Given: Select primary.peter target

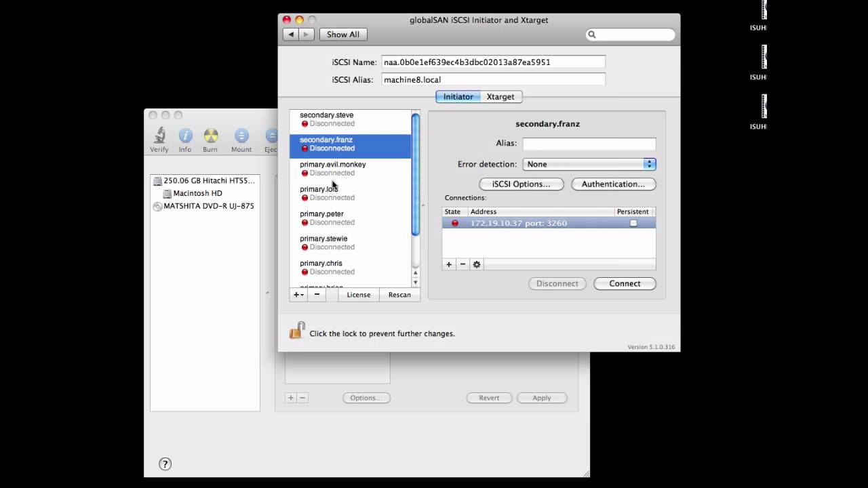Looking at the screenshot, I should [350, 218].
